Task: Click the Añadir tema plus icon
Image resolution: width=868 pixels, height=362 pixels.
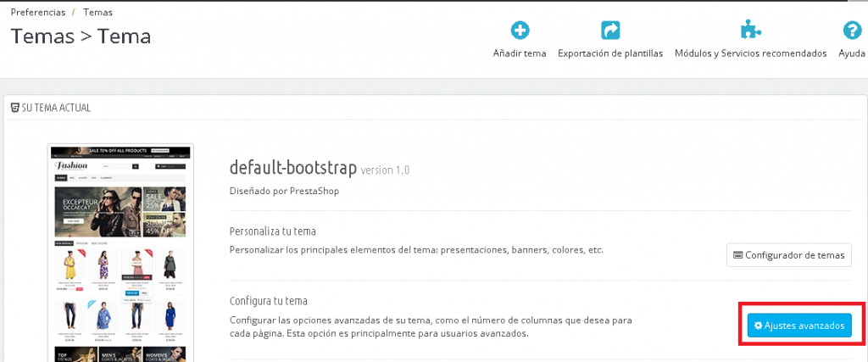Action: (520, 31)
